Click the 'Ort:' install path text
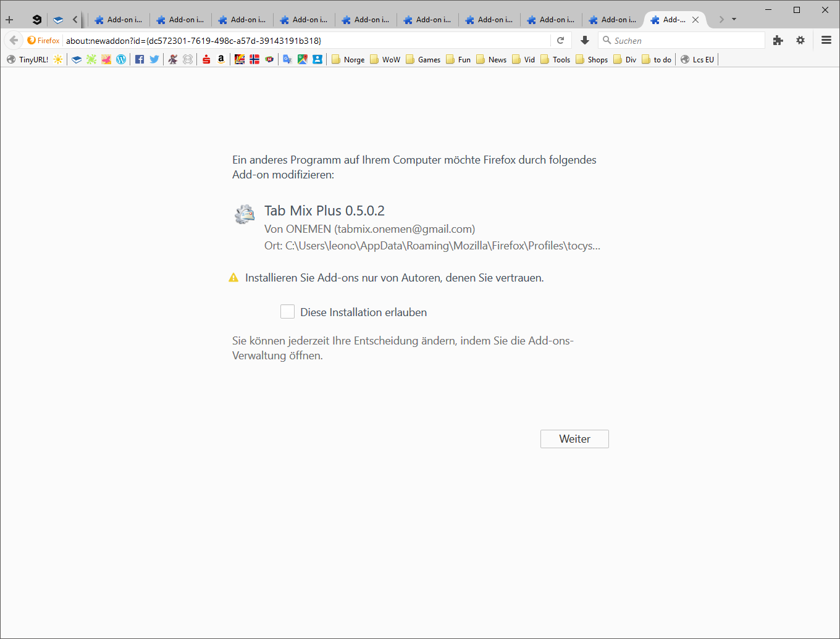 pyautogui.click(x=432, y=246)
